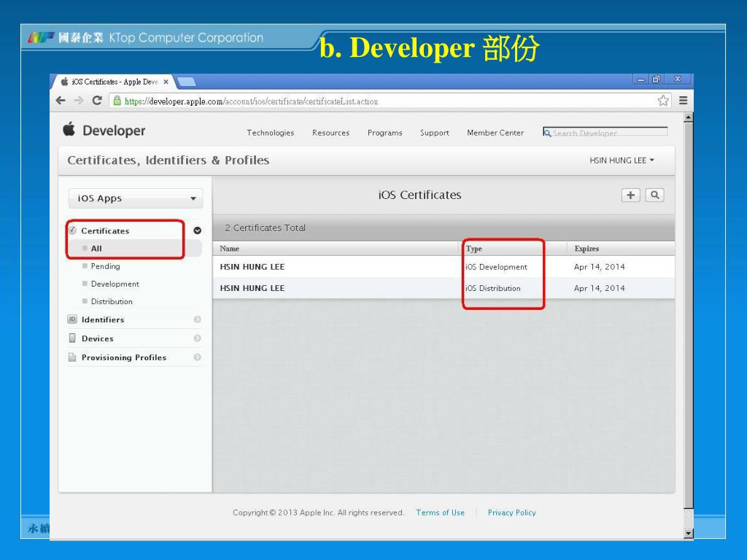Viewport: 747px width, 560px height.
Task: Select Provisioning Profiles in the sidebar
Action: (124, 357)
